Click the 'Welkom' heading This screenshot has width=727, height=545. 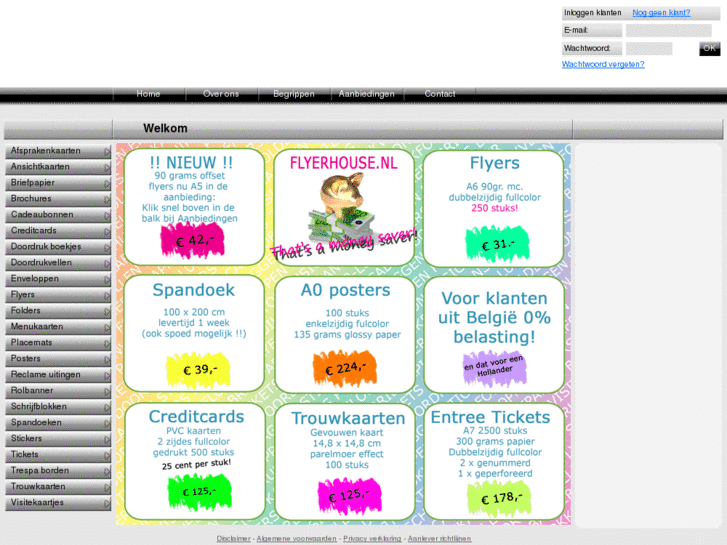coord(165,128)
